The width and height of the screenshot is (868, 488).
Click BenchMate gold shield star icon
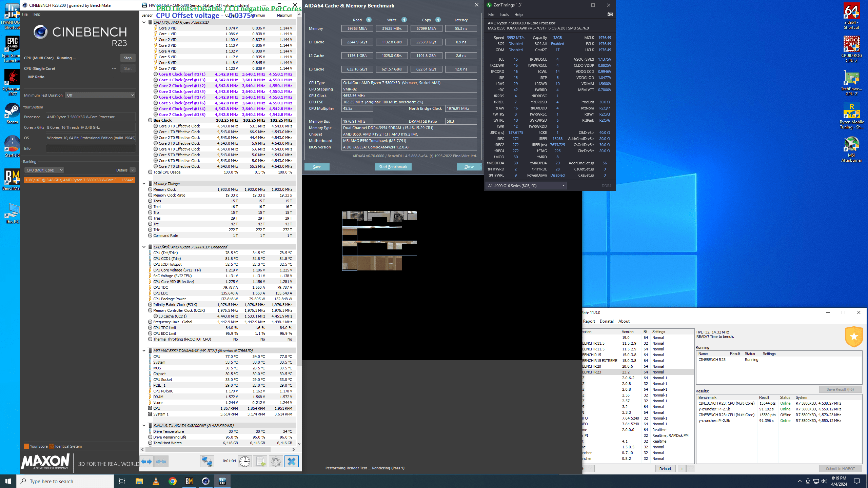(854, 337)
